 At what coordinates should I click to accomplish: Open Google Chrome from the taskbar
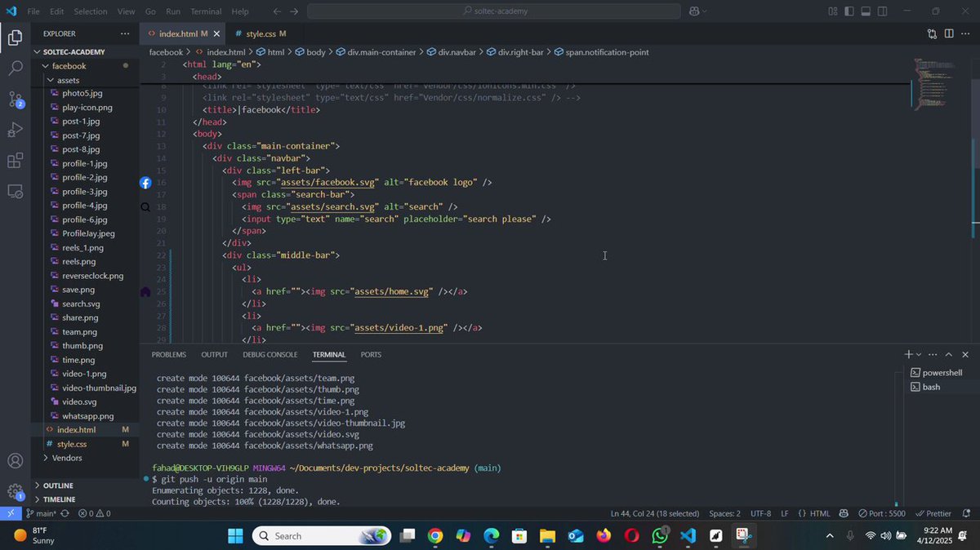434,536
